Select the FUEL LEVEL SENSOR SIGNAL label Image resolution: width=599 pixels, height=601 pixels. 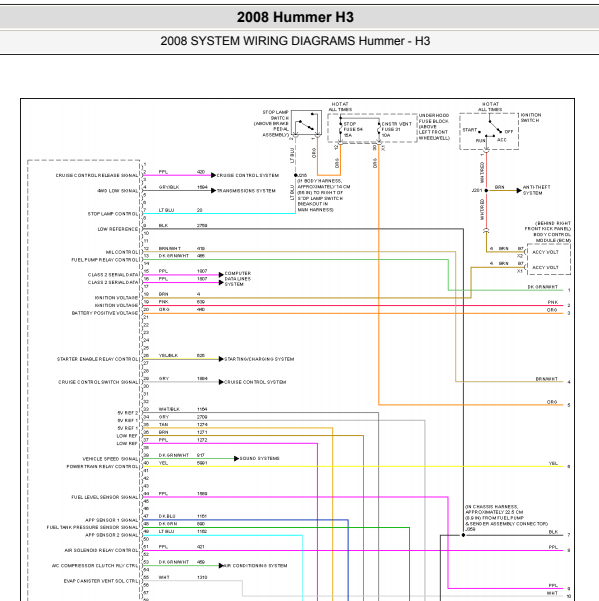(x=105, y=497)
